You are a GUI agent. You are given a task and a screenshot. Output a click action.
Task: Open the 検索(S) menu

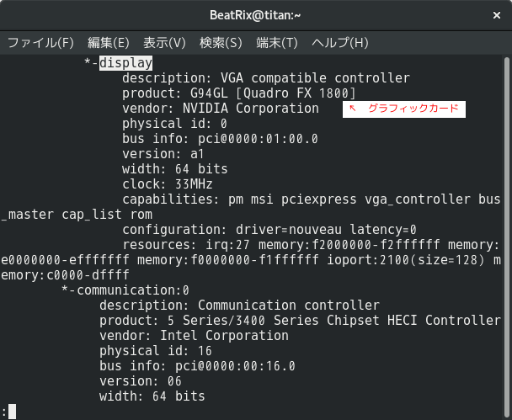(221, 43)
